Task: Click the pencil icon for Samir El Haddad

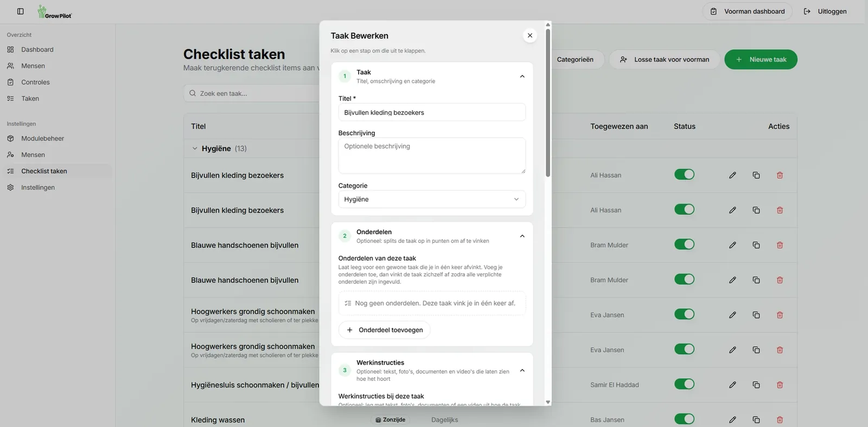Action: click(732, 385)
